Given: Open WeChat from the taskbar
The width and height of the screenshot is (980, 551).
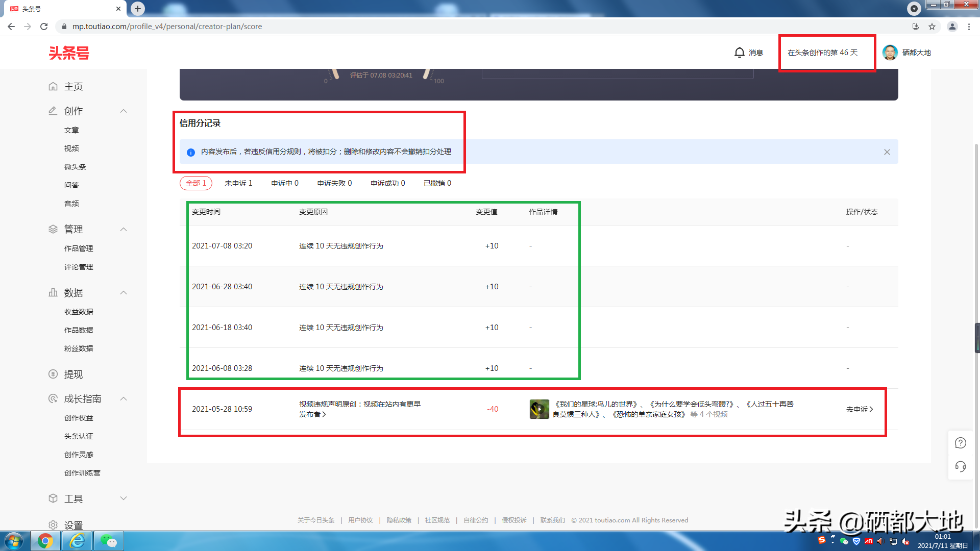Looking at the screenshot, I should coord(109,541).
